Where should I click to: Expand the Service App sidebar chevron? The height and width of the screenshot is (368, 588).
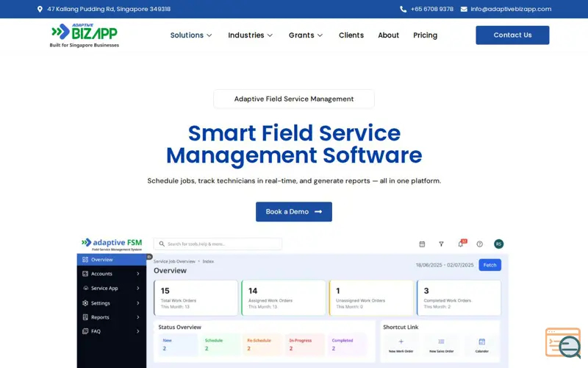pos(138,288)
